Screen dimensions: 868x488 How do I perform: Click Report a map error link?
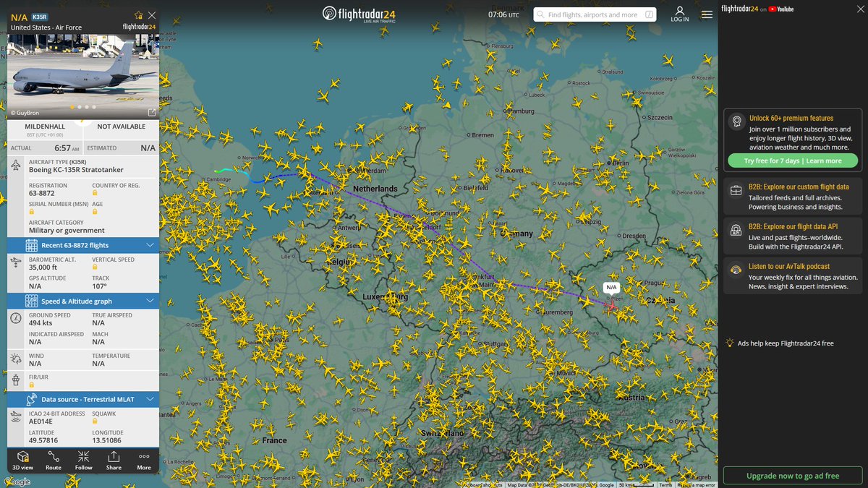pyautogui.click(x=697, y=485)
